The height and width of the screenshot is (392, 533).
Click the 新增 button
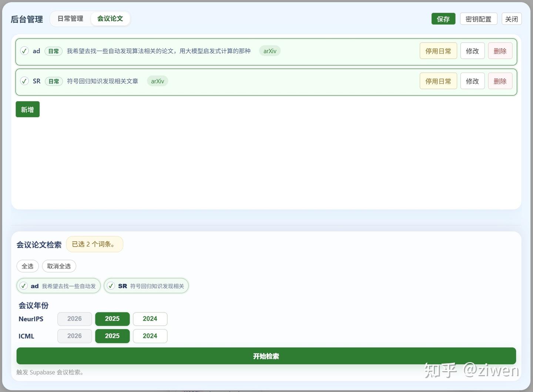point(27,110)
